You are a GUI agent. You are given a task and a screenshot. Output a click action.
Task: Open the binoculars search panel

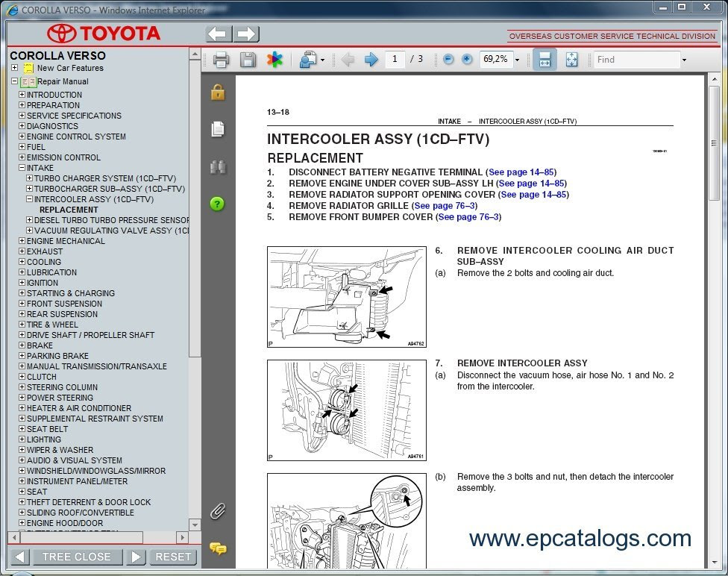pos(218,166)
